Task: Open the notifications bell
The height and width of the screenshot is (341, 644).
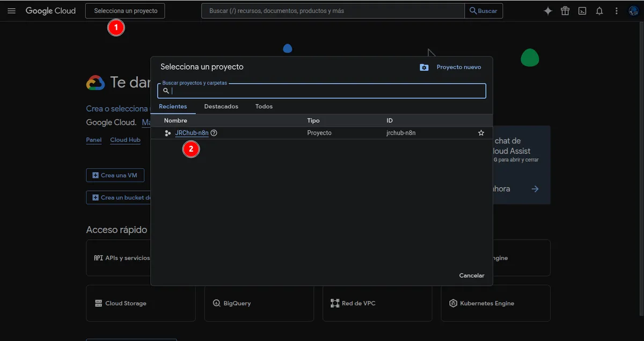Action: point(599,11)
